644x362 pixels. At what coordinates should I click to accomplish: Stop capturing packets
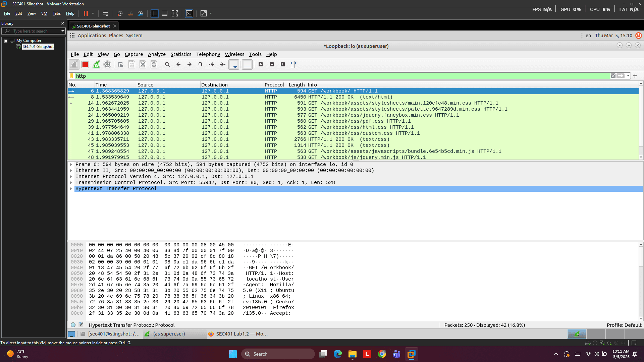point(85,64)
